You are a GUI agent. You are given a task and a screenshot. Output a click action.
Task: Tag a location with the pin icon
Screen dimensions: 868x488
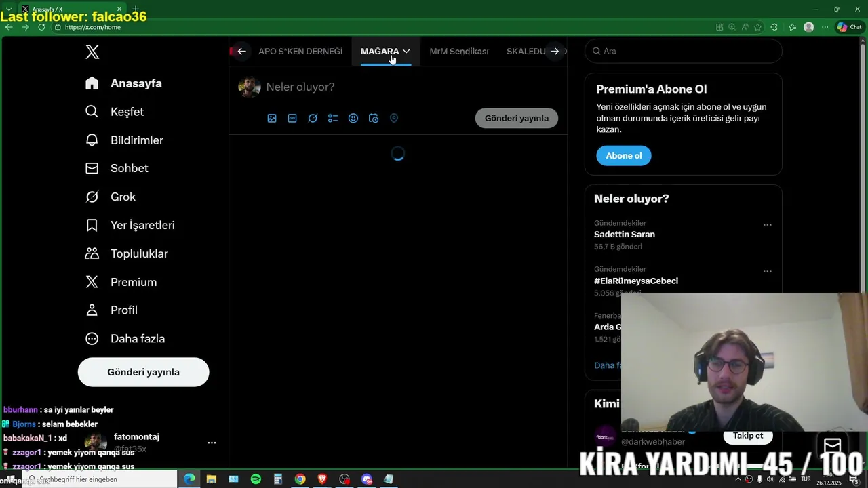394,118
